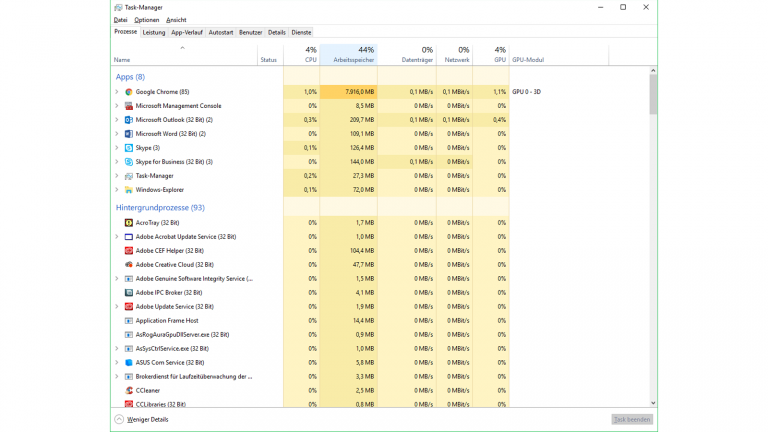Select the Microsoft Outlook process icon
Viewport: 768px width, 432px height.
coord(129,120)
